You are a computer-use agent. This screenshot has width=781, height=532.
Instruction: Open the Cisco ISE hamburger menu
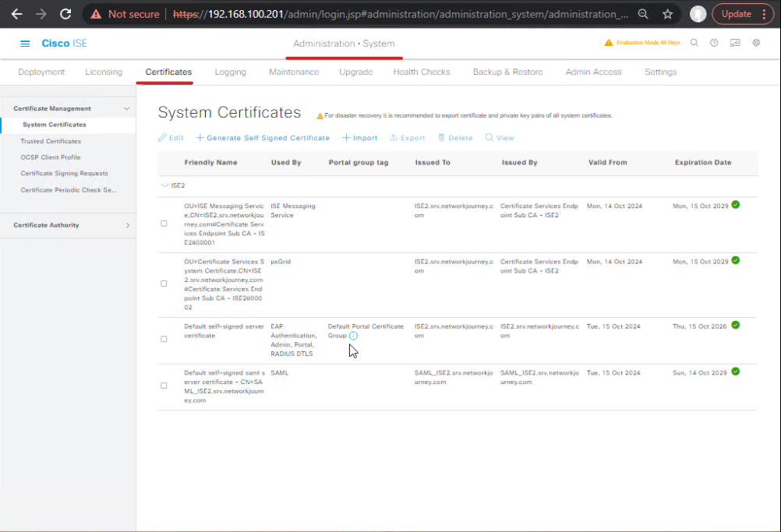click(x=25, y=44)
